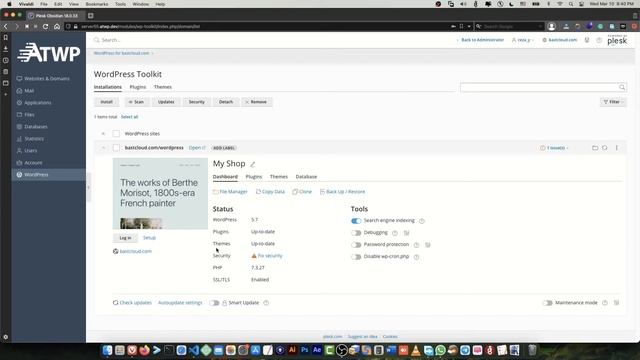Turn off Search engine indexing toggle

pyautogui.click(x=356, y=221)
